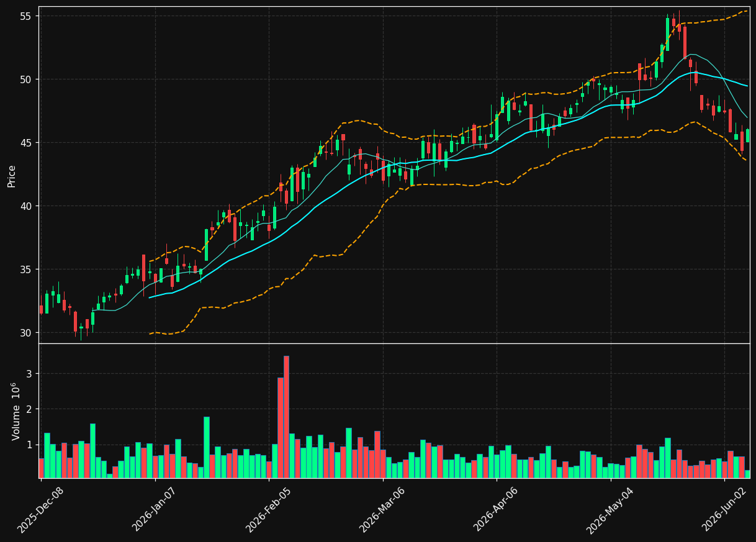Click the volume tick label 2
The image size is (756, 542).
coord(29,410)
